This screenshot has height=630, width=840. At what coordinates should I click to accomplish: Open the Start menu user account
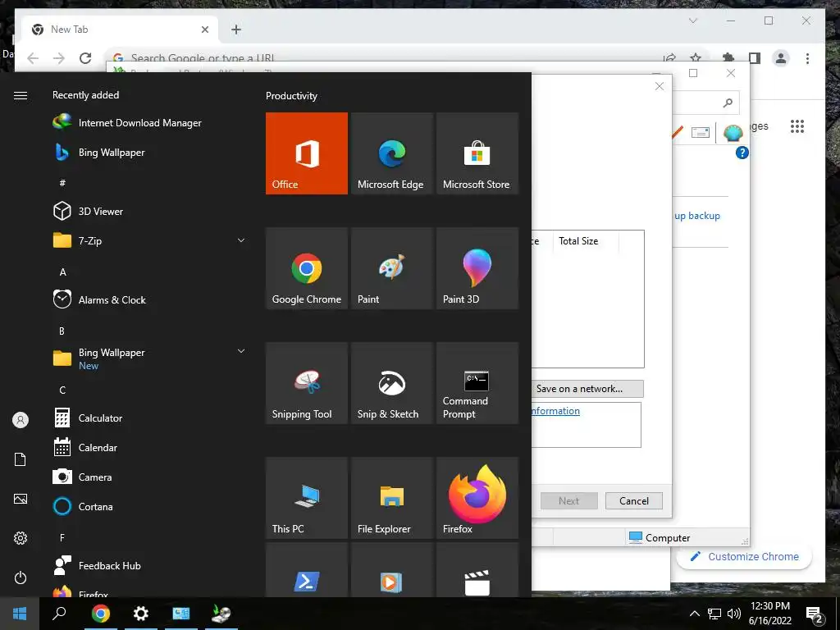pyautogui.click(x=21, y=420)
